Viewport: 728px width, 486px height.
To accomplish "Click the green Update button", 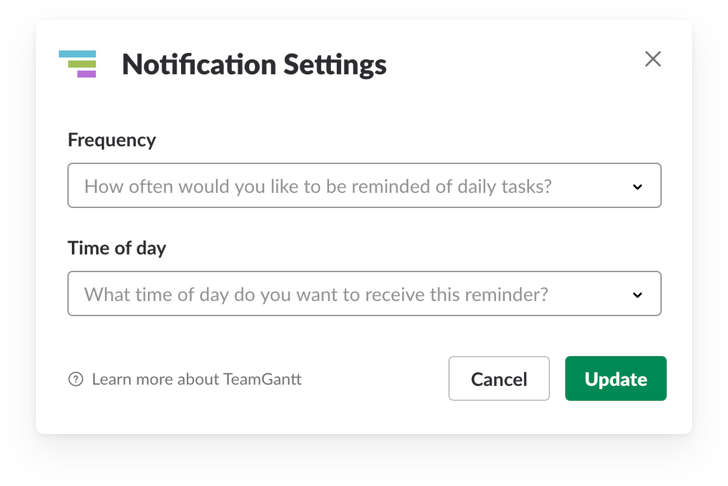I will [x=616, y=378].
